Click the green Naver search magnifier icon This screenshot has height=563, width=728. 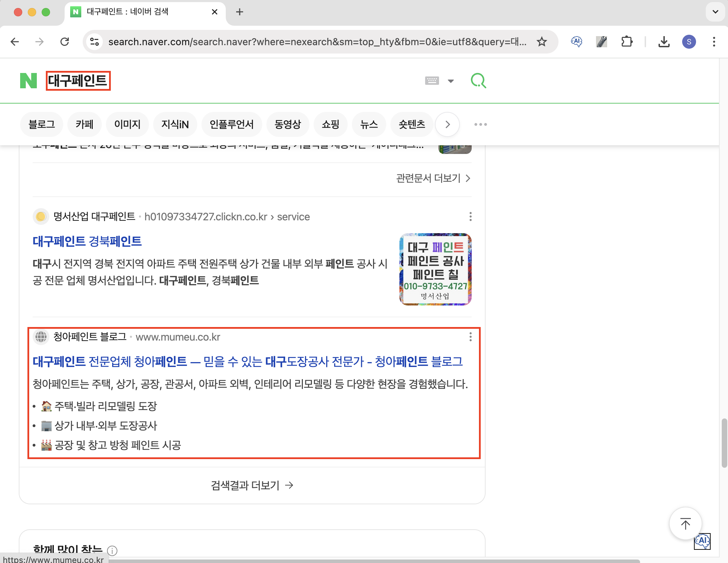point(478,81)
